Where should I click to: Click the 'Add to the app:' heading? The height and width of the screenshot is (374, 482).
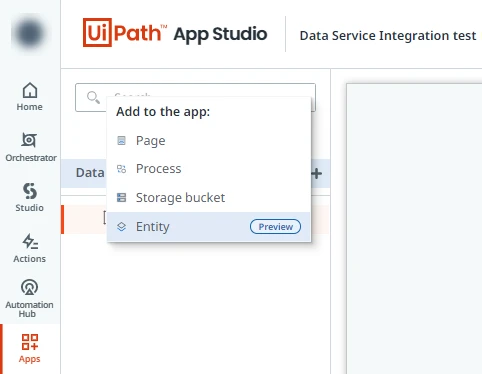163,112
